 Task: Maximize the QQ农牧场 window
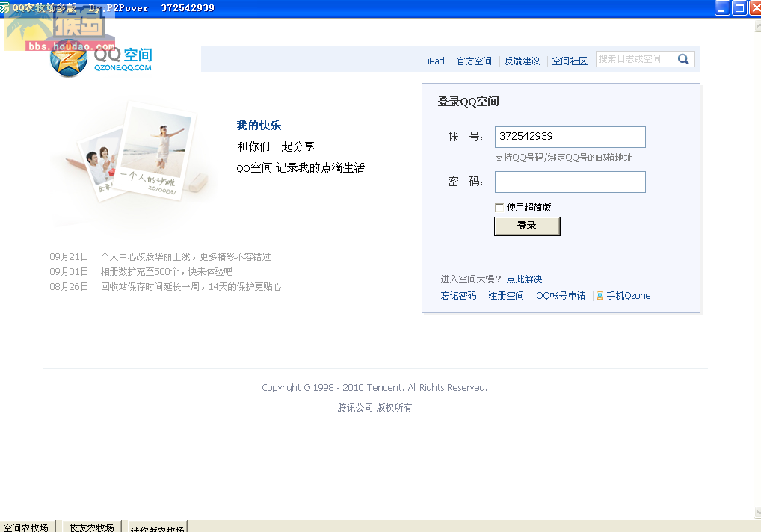[x=739, y=8]
